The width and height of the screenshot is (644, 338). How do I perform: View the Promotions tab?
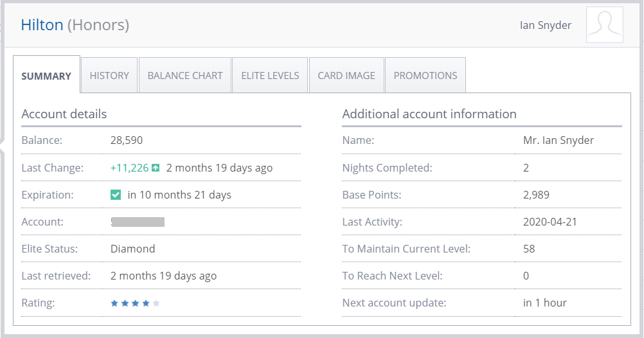(425, 76)
